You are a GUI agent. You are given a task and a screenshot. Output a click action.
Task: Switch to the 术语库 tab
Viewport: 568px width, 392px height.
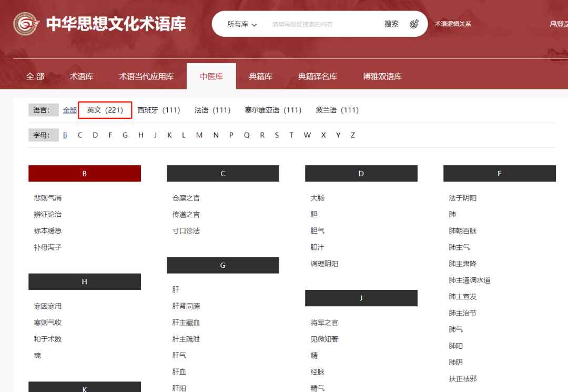pos(82,76)
